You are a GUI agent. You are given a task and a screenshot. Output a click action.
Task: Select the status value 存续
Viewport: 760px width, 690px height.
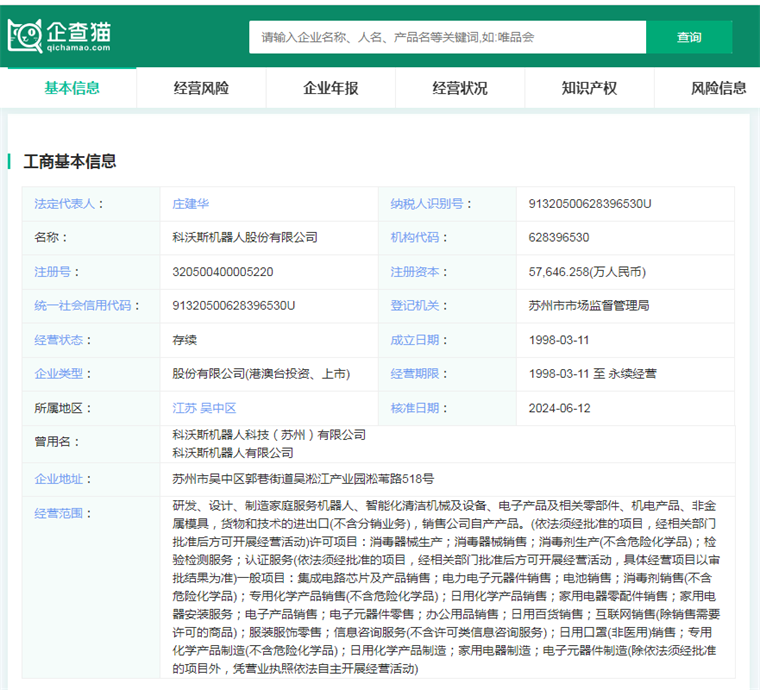pyautogui.click(x=185, y=340)
